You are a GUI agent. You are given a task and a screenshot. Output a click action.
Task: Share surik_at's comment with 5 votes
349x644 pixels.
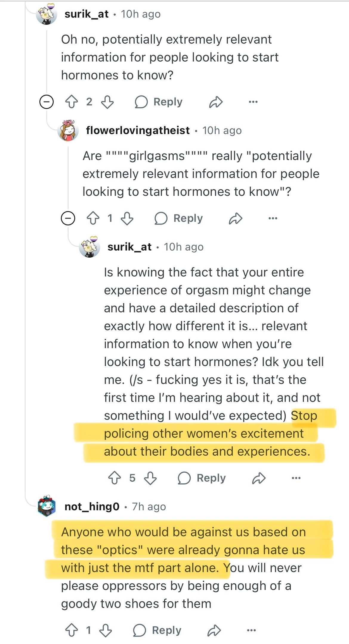259,478
